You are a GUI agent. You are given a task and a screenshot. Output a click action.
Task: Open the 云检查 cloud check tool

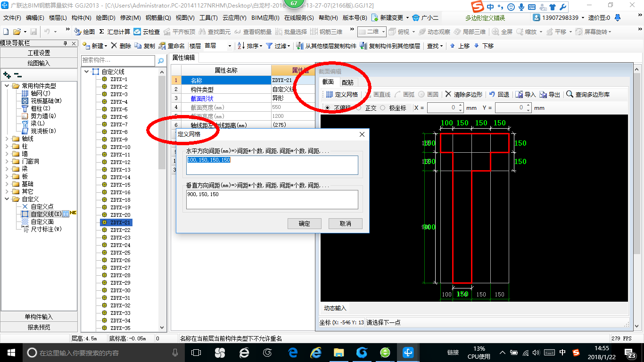tap(147, 32)
